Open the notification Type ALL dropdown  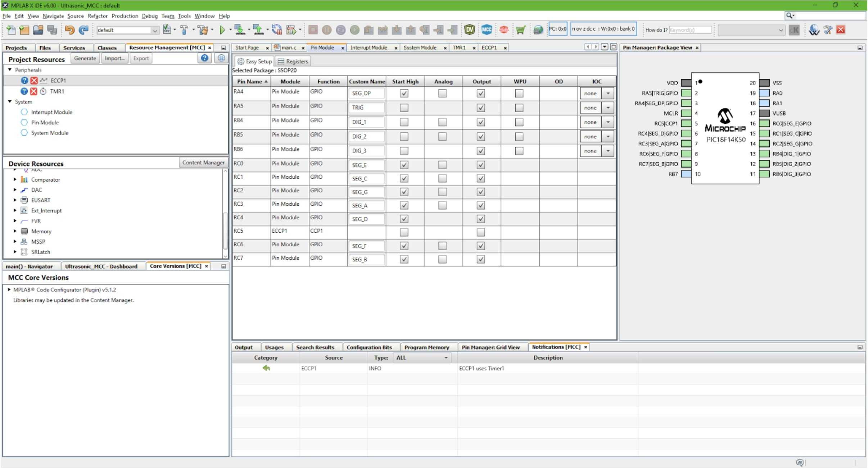(x=422, y=358)
